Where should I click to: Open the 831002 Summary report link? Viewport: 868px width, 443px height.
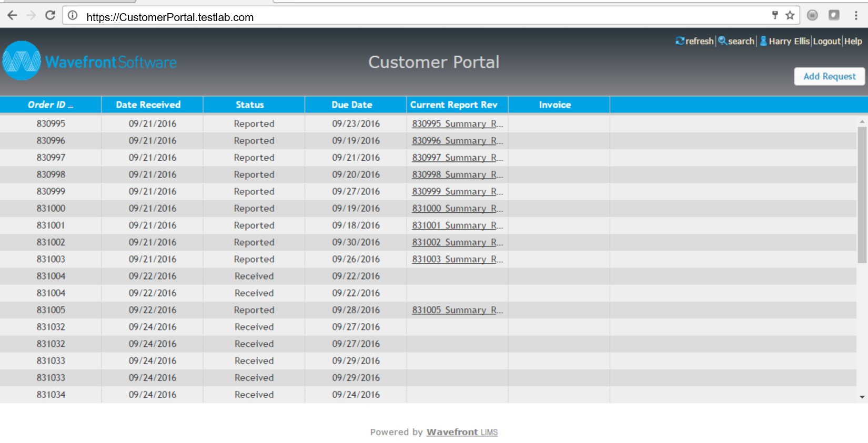tap(457, 242)
